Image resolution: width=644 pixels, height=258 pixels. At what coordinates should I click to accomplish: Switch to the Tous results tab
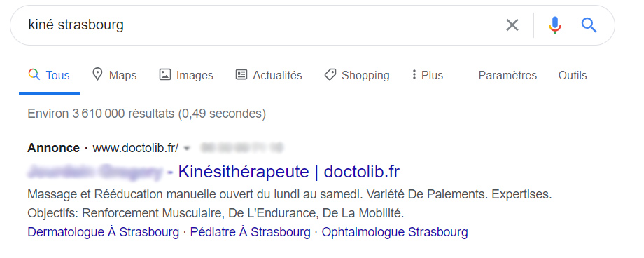[x=49, y=75]
